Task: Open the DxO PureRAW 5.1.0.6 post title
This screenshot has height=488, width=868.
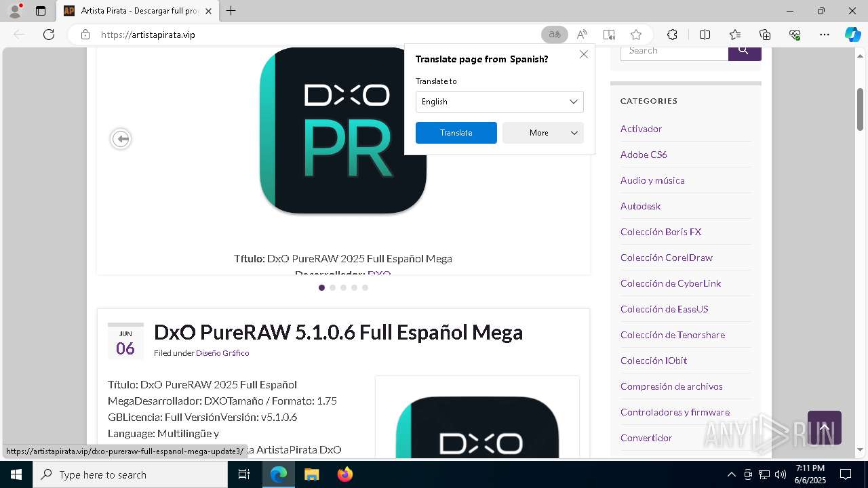Action: point(338,332)
